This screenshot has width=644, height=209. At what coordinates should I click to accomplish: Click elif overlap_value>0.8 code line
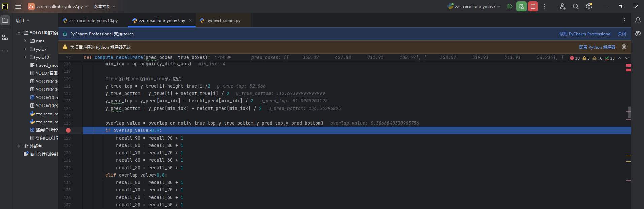pos(136,175)
